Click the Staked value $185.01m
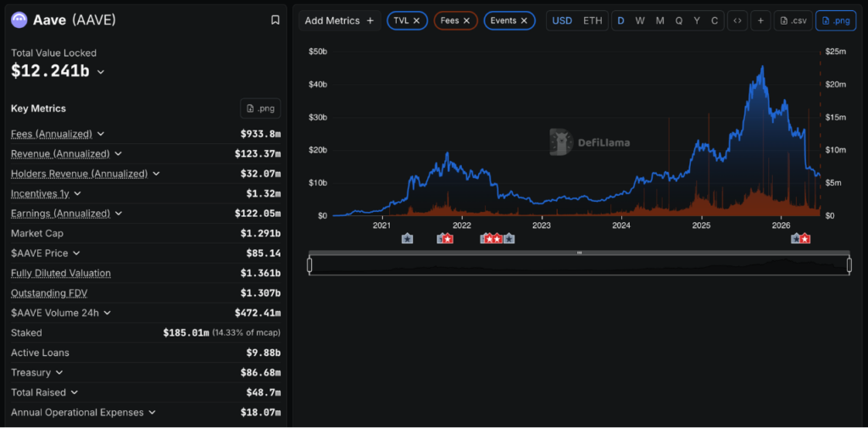The image size is (868, 428). tap(186, 333)
